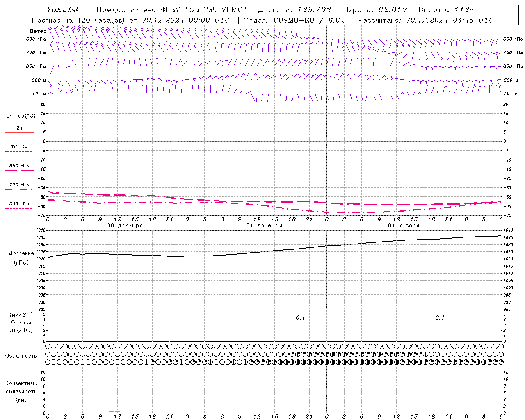525x420 pixels.
Task: Click the '30 декабря' date label
Action: [125, 226]
